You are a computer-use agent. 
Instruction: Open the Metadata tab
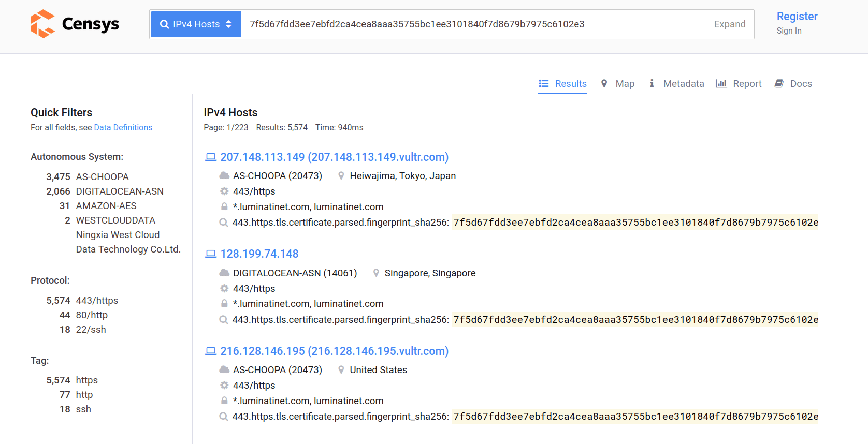pos(676,84)
